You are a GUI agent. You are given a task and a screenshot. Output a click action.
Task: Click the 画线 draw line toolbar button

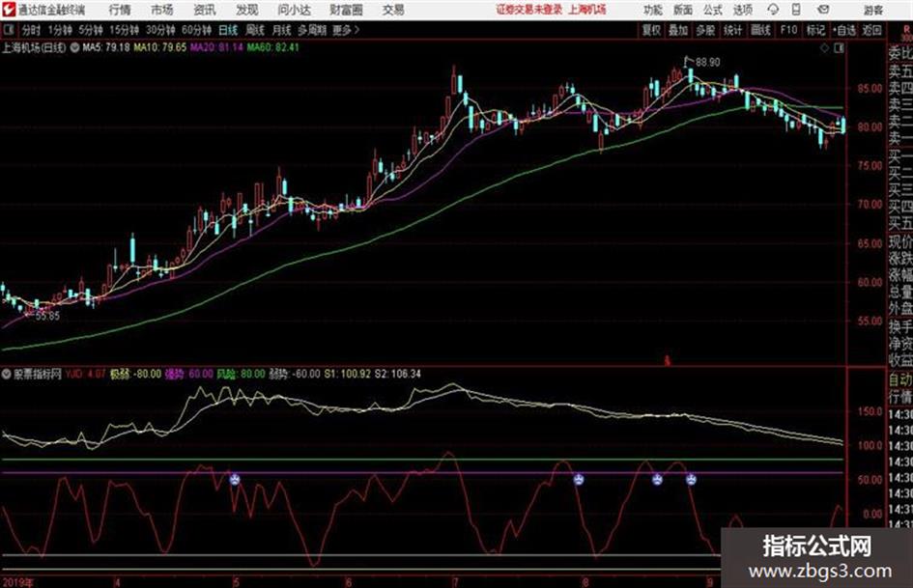click(760, 30)
